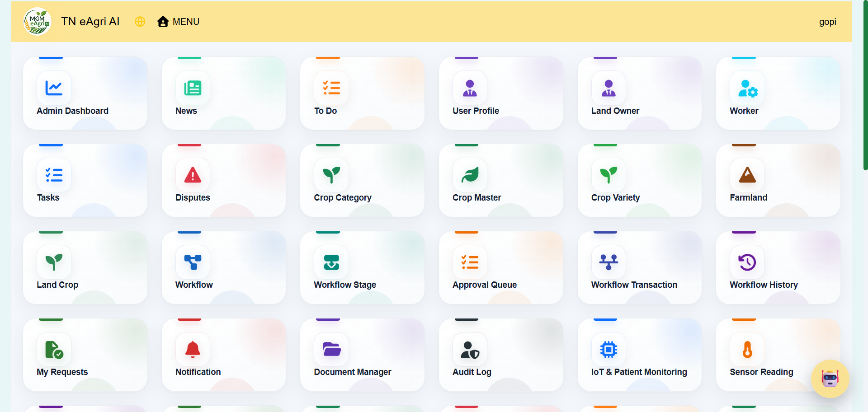868x412 pixels.
Task: Open the Land Owner person icon
Action: pos(609,88)
